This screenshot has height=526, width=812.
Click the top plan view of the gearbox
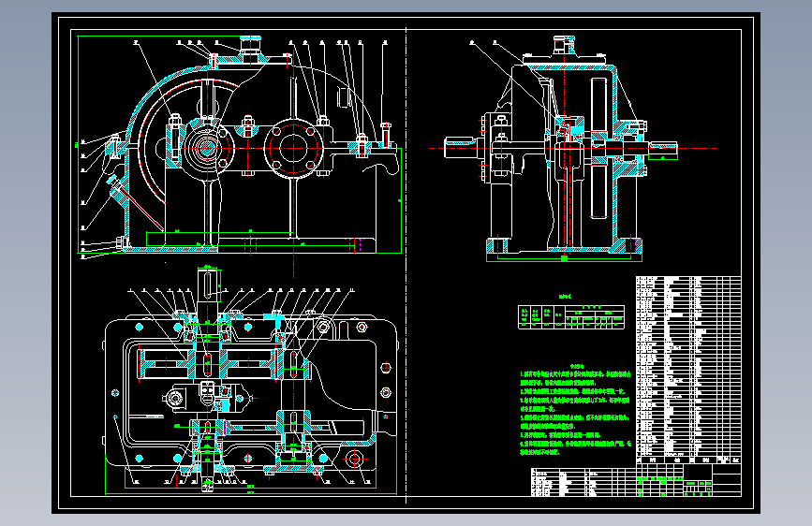[251, 378]
